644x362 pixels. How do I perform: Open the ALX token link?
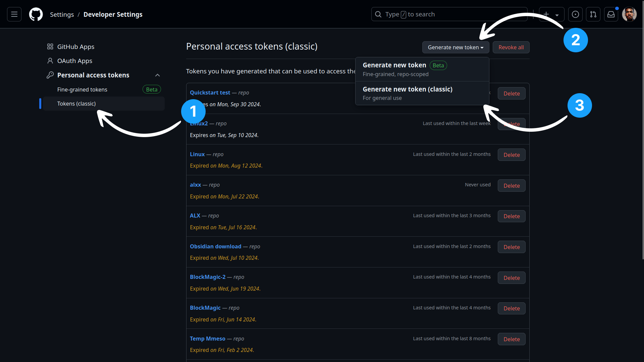coord(195,216)
